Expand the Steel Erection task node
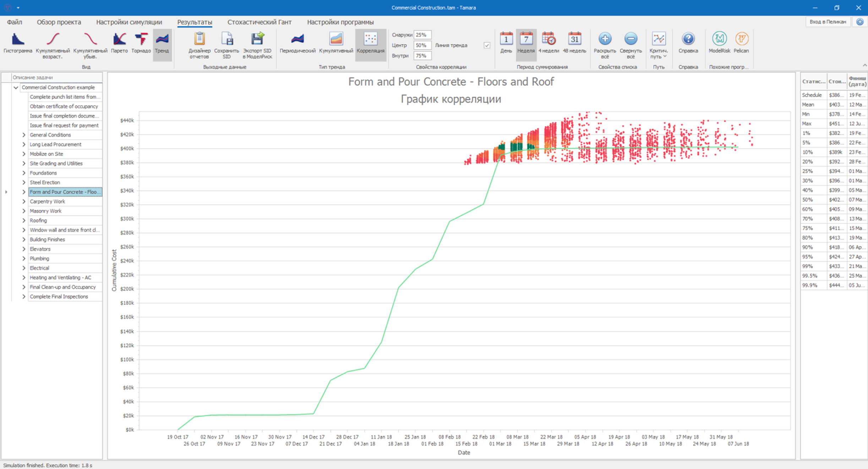 24,183
